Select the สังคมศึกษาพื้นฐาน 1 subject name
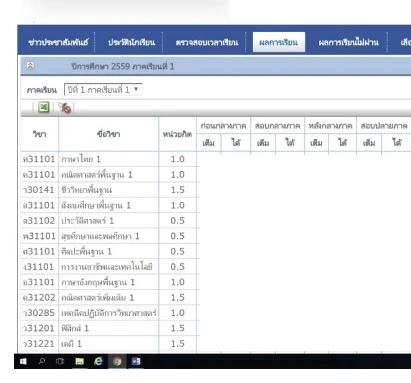The image size is (411, 383). 96,205
